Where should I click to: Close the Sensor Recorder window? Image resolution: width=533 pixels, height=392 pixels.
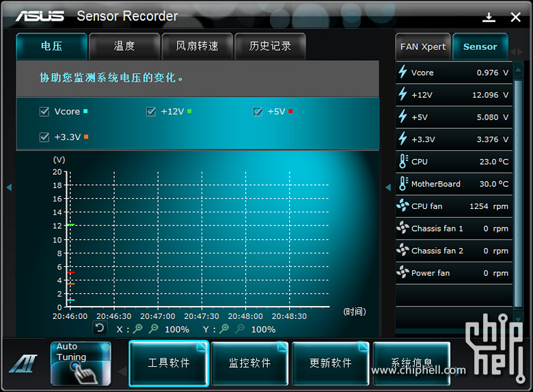(515, 17)
